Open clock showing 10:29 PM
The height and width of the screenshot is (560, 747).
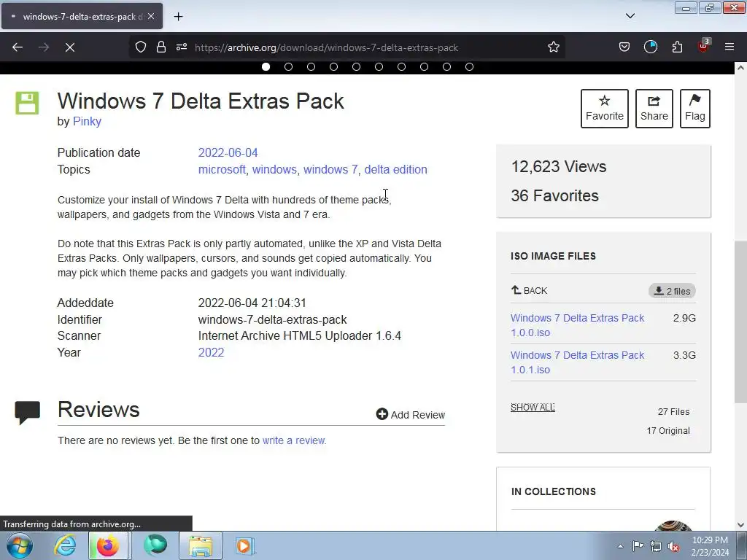coord(710,546)
